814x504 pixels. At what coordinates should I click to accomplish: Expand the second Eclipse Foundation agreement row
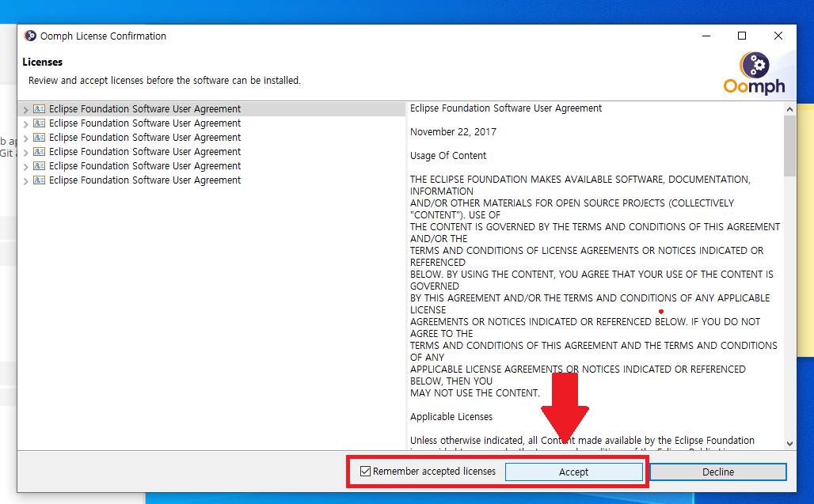pos(25,124)
